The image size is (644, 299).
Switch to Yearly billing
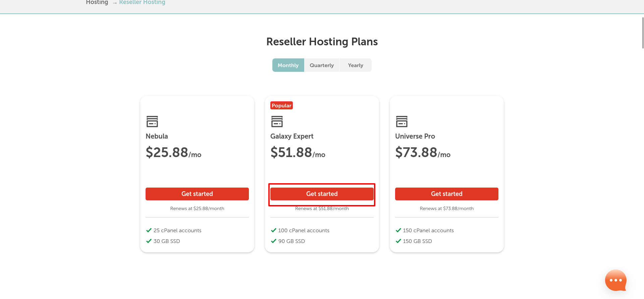[x=356, y=65]
